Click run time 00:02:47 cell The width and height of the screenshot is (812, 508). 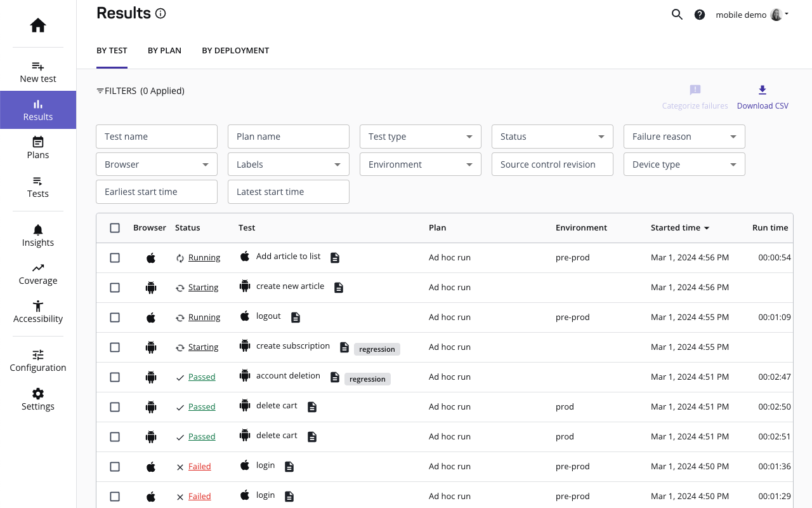click(x=775, y=377)
